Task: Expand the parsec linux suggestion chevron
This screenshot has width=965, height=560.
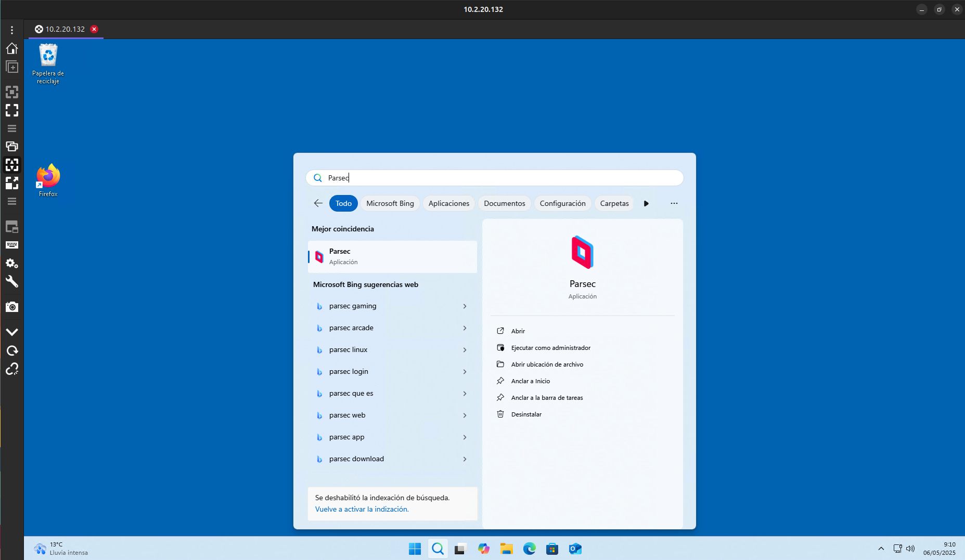Action: pyautogui.click(x=465, y=350)
